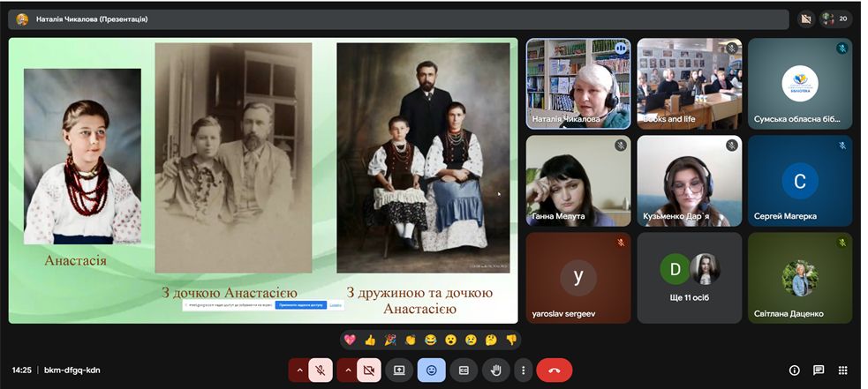Viewport: 868px width, 389px height.
Task: Send the red heart emoji reaction
Action: tap(350, 340)
